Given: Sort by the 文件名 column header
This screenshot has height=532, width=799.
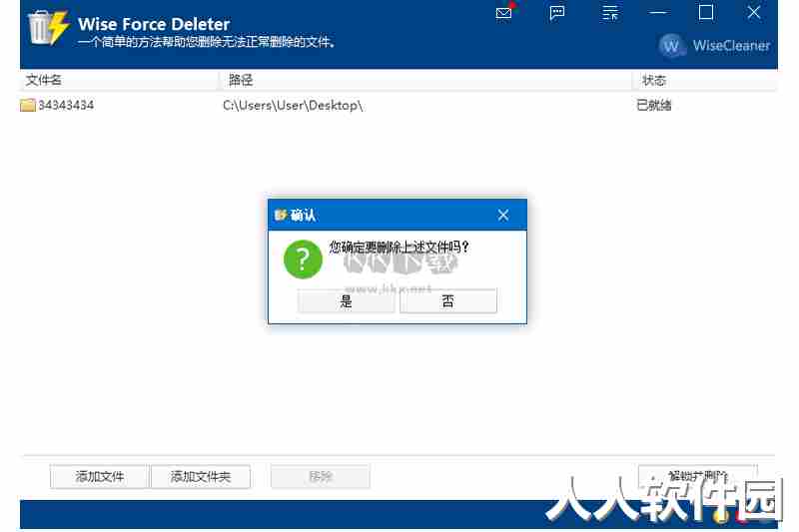Looking at the screenshot, I should pos(120,80).
